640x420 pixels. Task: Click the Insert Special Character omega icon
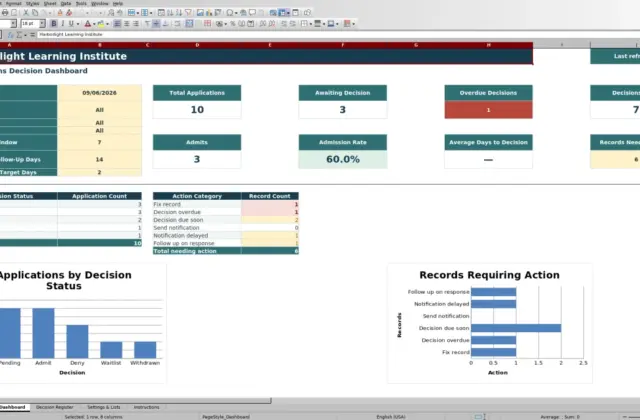click(x=230, y=13)
